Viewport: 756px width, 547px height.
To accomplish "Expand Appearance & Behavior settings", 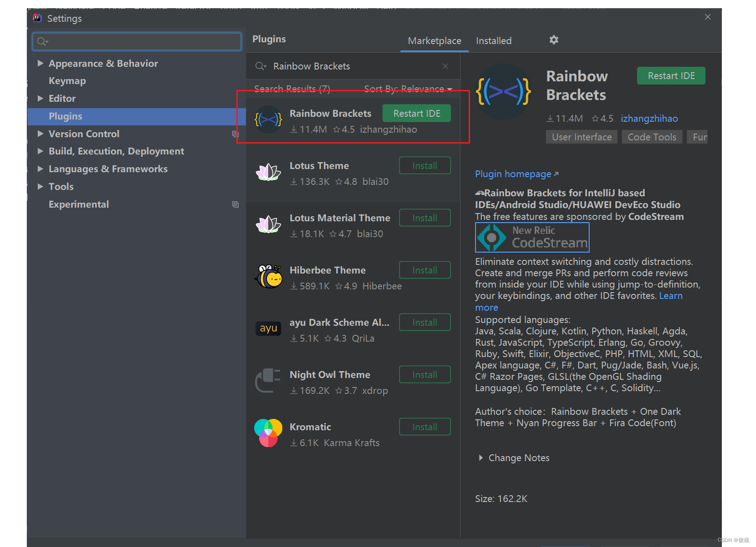I will pos(40,63).
